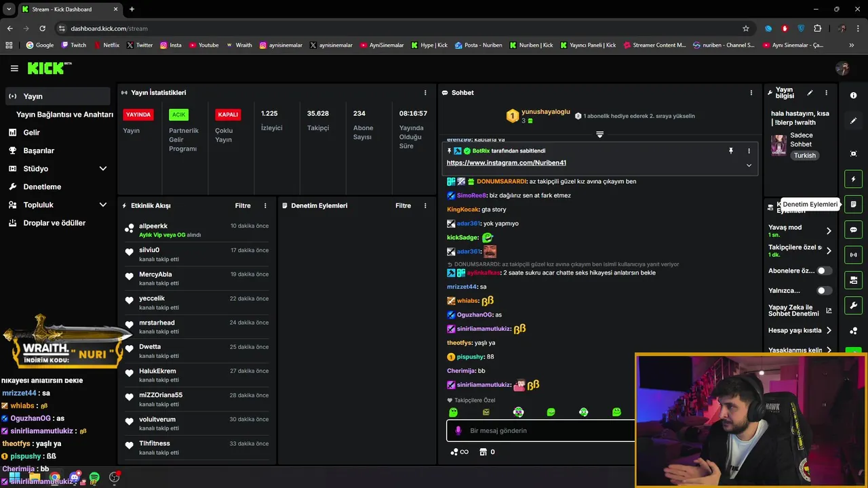Click username DONUMSARARDI in chat
Screen dimensions: 868x488
point(501,182)
